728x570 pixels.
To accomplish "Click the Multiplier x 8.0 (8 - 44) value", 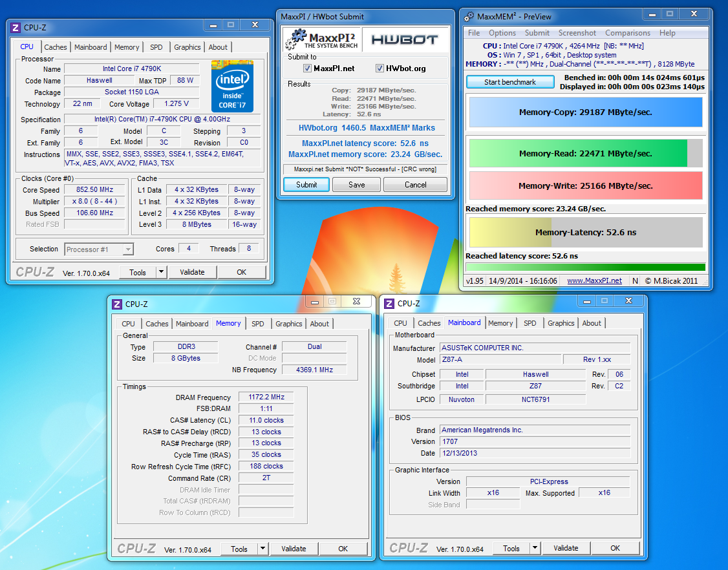I will tap(94, 201).
